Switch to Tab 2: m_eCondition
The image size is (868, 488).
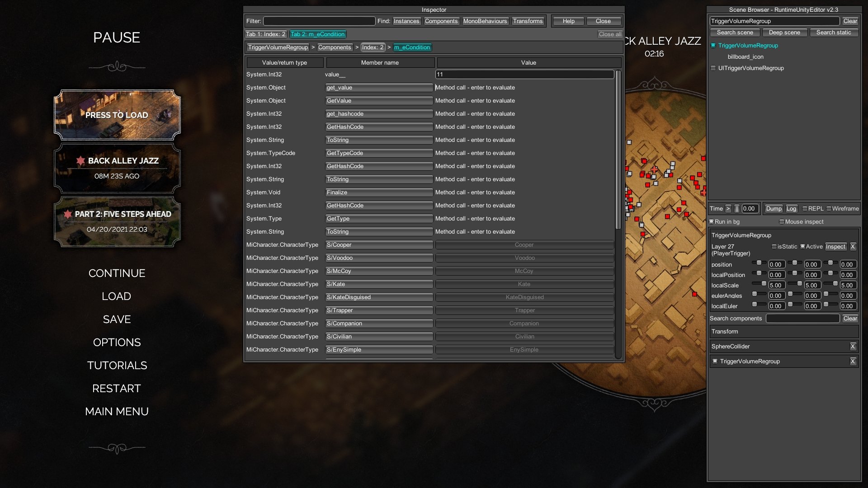coord(317,34)
